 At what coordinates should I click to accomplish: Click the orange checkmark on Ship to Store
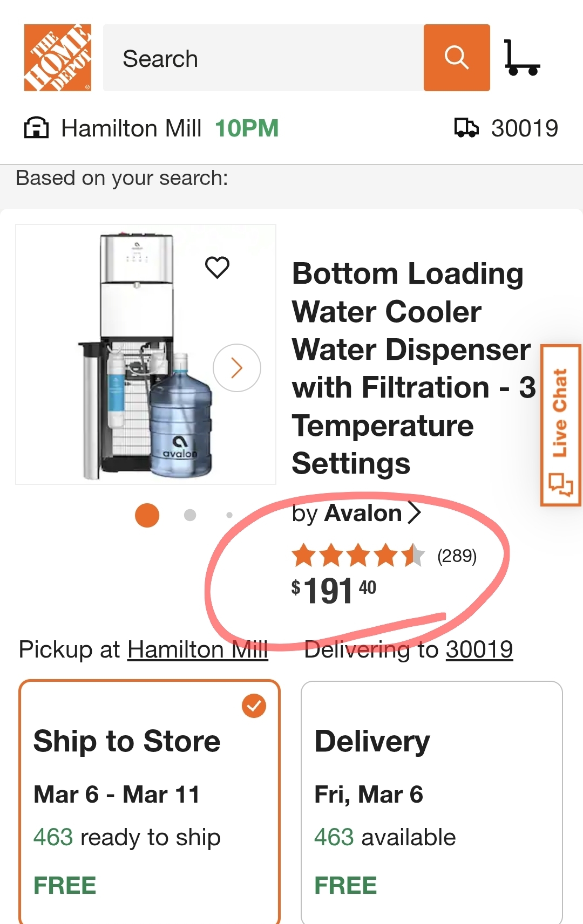point(254,706)
